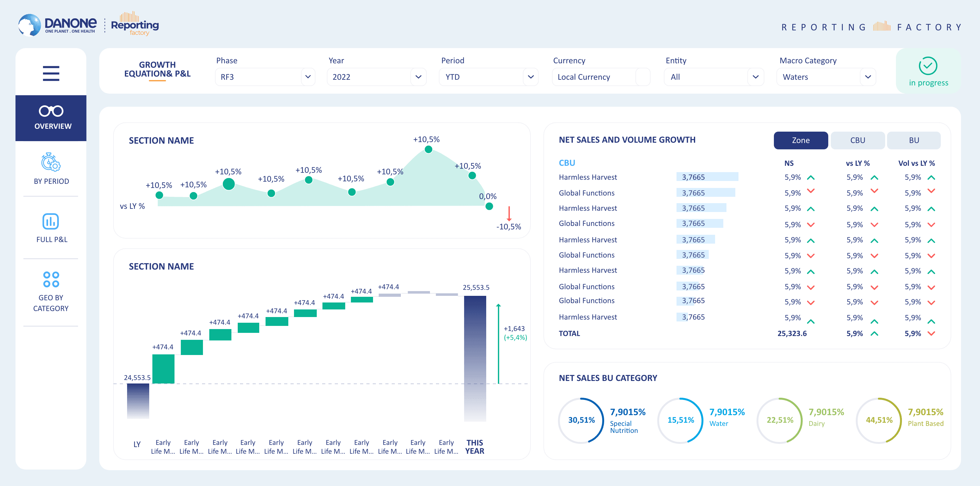
Task: Click the red arrow in TOTAL row
Action: pos(931,333)
